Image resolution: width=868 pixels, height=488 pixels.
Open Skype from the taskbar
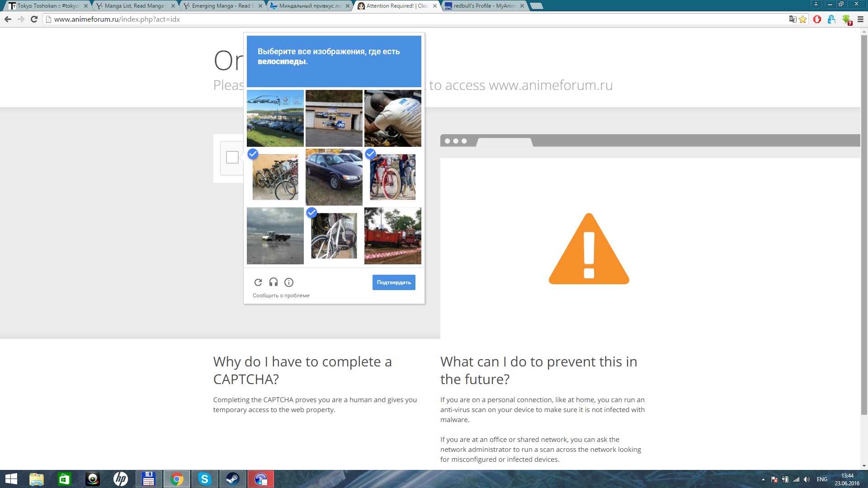tap(205, 479)
